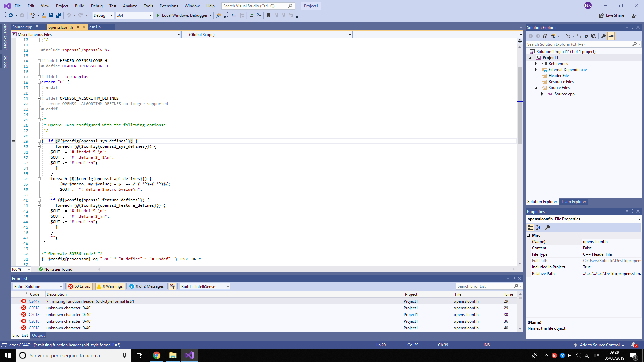Toggle the 60 Errors filter
Screen dimensions: 644x362
[79, 286]
